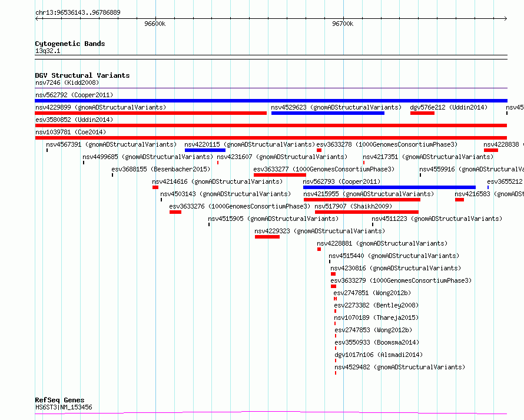This screenshot has width=524, height=420.
Task: Select the nsv4215955 red variant bar
Action: point(362,200)
